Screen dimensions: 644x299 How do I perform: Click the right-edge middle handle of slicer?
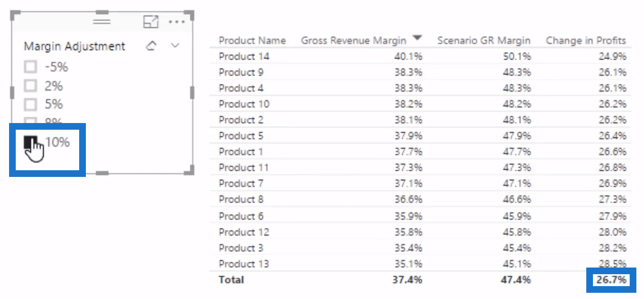(x=192, y=93)
